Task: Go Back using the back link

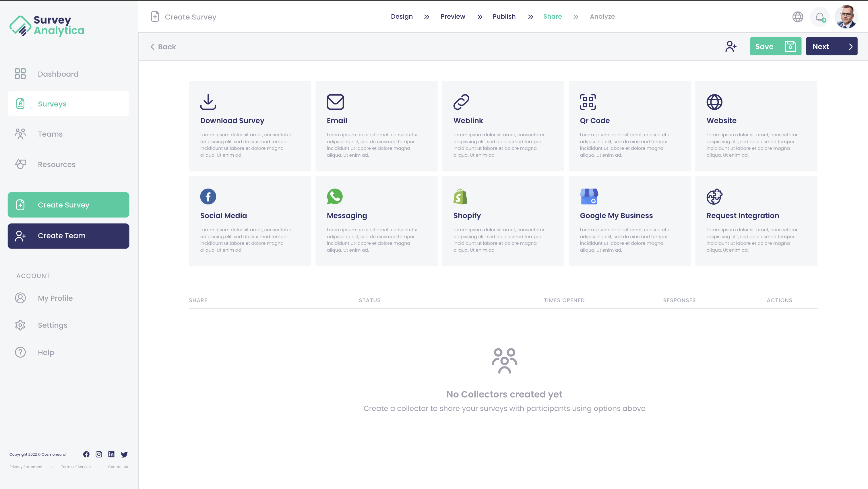Action: [163, 47]
